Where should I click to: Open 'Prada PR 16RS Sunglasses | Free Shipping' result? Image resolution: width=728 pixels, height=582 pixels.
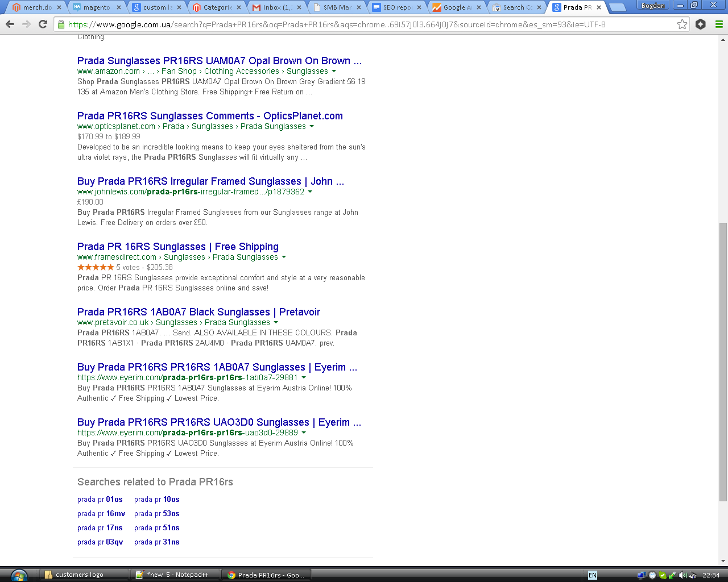(x=178, y=247)
